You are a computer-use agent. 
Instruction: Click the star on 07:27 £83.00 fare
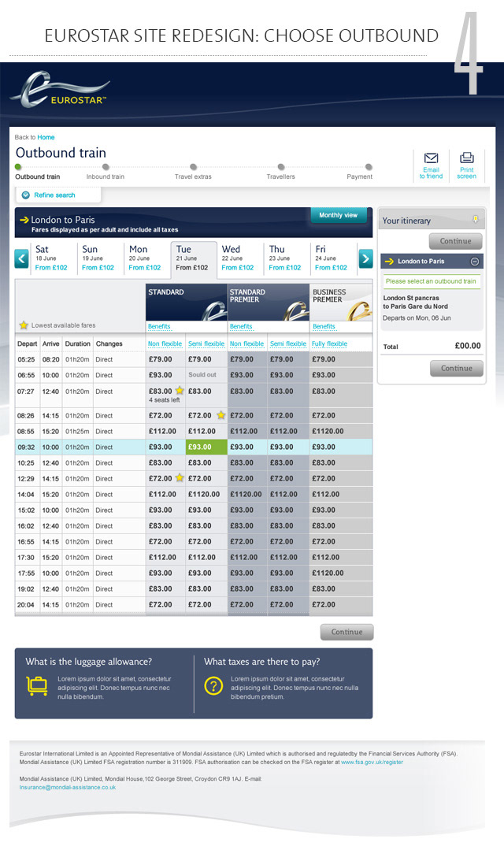[180, 391]
